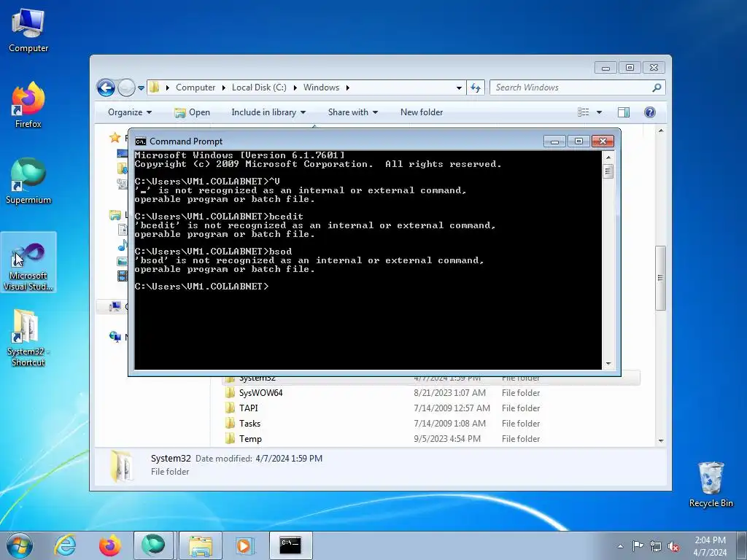Toggle the preview pane button
This screenshot has height=560, width=747.
click(x=624, y=112)
